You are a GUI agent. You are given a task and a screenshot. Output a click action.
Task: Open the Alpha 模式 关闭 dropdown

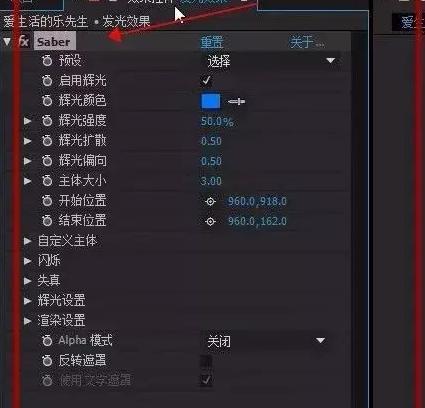coord(266,341)
